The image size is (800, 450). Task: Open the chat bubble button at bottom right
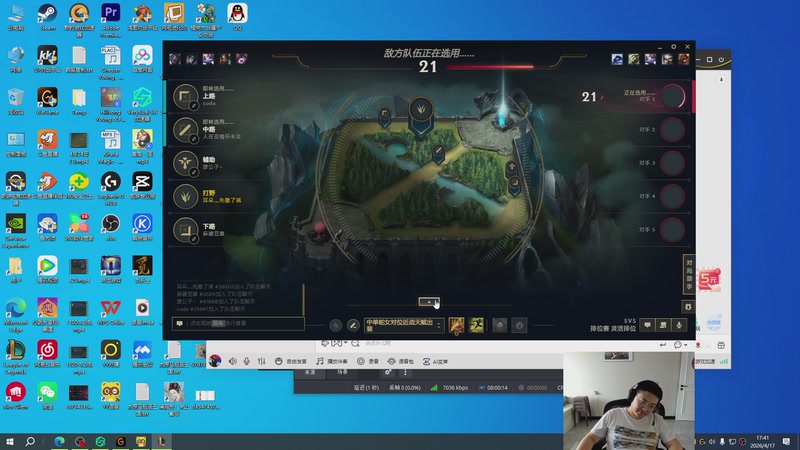pos(647,325)
